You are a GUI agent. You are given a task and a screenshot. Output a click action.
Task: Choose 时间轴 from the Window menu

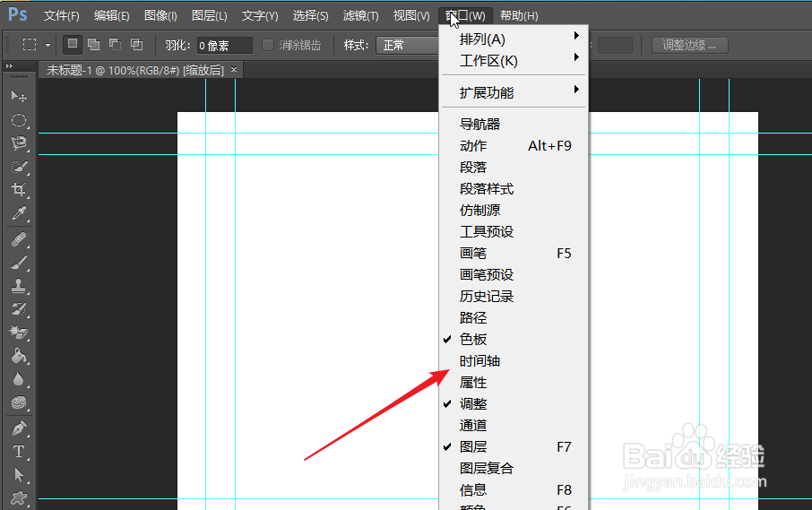514,361
